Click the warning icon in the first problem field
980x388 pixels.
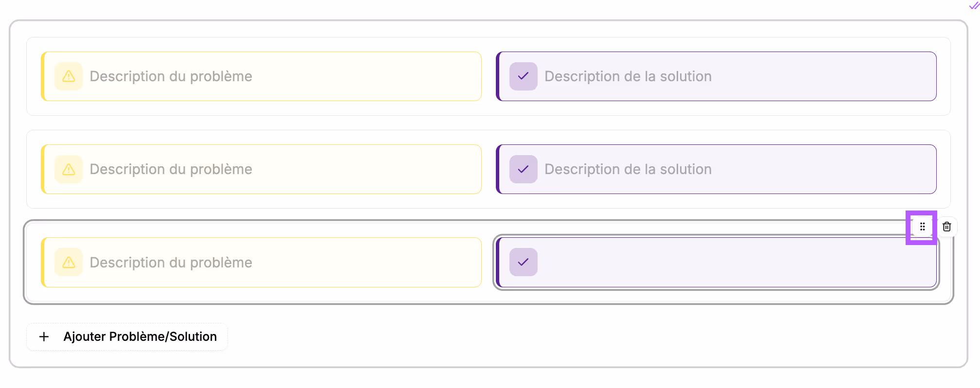coord(69,76)
